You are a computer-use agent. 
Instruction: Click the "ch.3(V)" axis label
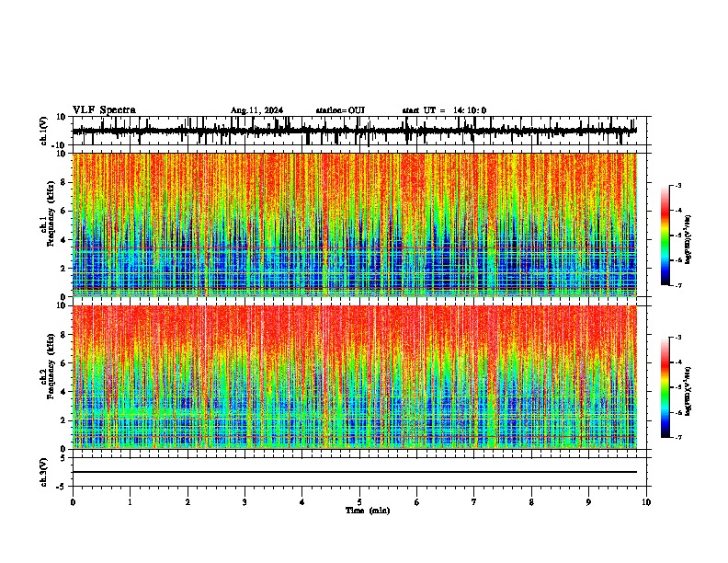point(44,472)
